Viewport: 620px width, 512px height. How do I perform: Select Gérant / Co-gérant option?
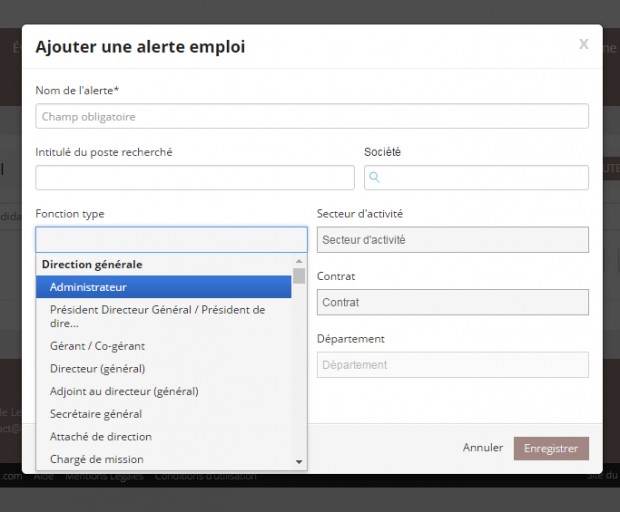tap(164, 346)
